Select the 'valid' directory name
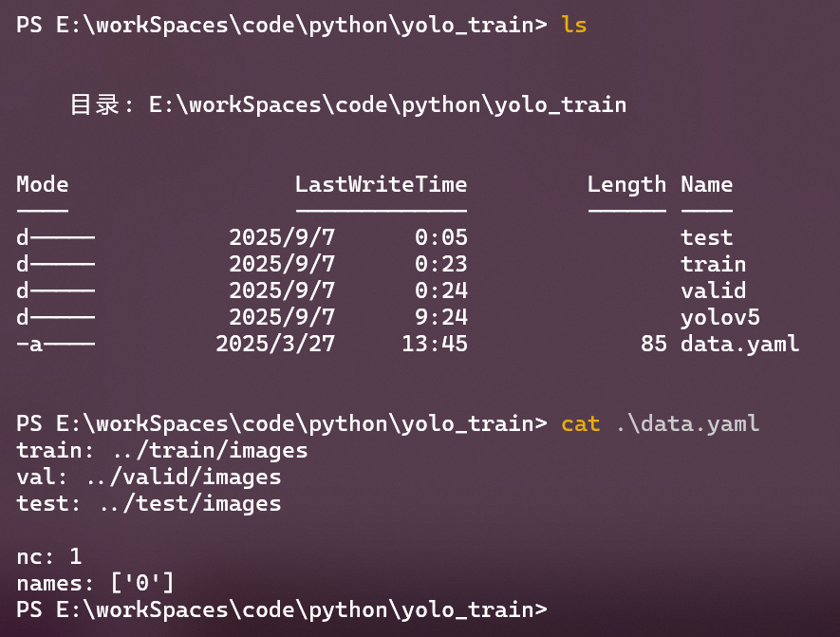Viewport: 840px width, 637px height. tap(713, 290)
